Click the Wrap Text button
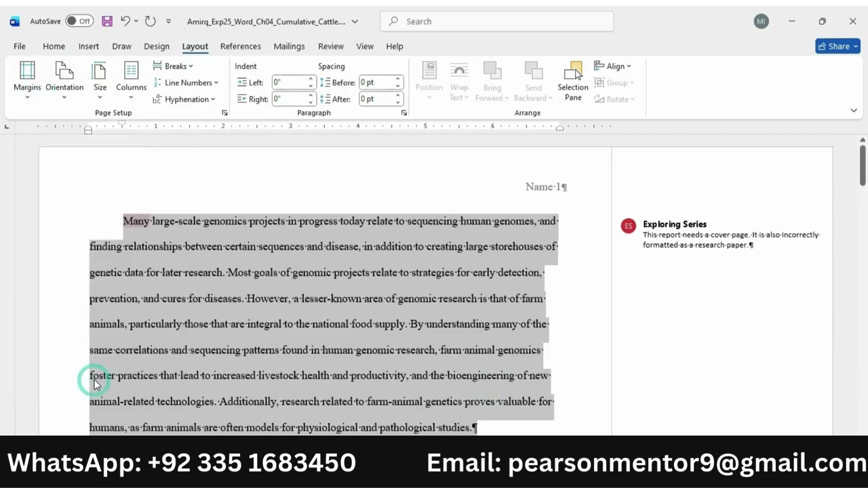Screen dimensions: 868x488 pos(459,81)
